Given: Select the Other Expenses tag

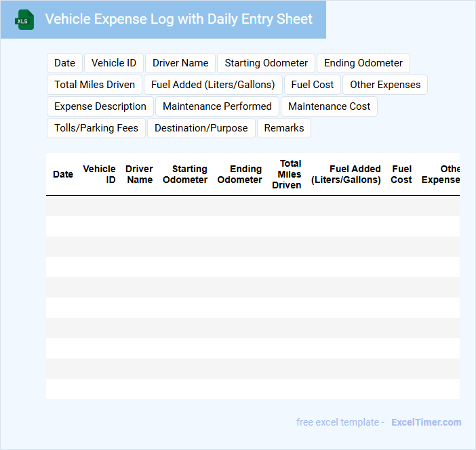Looking at the screenshot, I should tap(385, 85).
